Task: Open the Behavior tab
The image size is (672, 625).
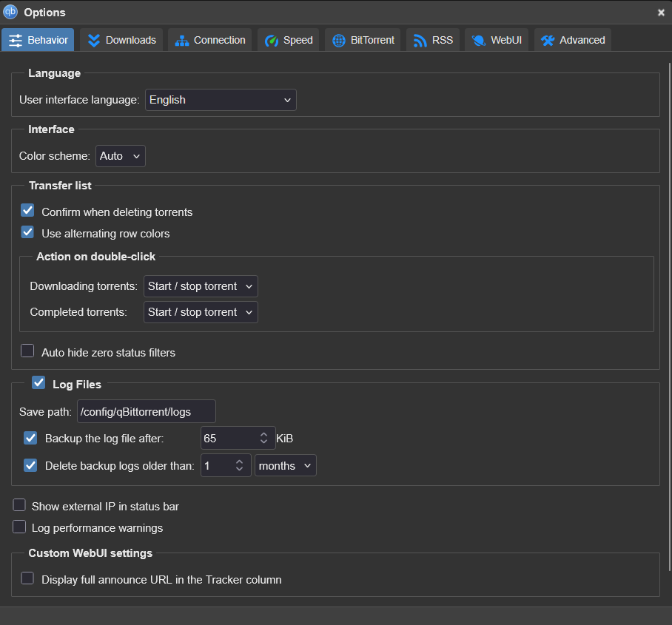Action: [38, 40]
